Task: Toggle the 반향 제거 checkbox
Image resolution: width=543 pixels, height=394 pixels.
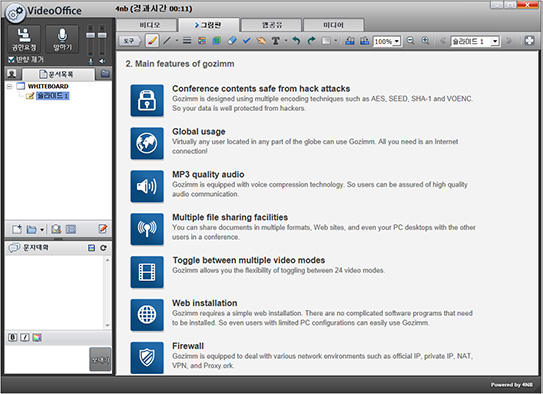Action: (x=11, y=60)
